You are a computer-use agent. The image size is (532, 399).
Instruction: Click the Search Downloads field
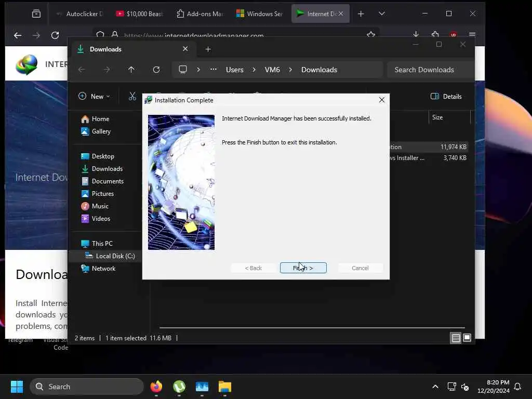coord(430,70)
